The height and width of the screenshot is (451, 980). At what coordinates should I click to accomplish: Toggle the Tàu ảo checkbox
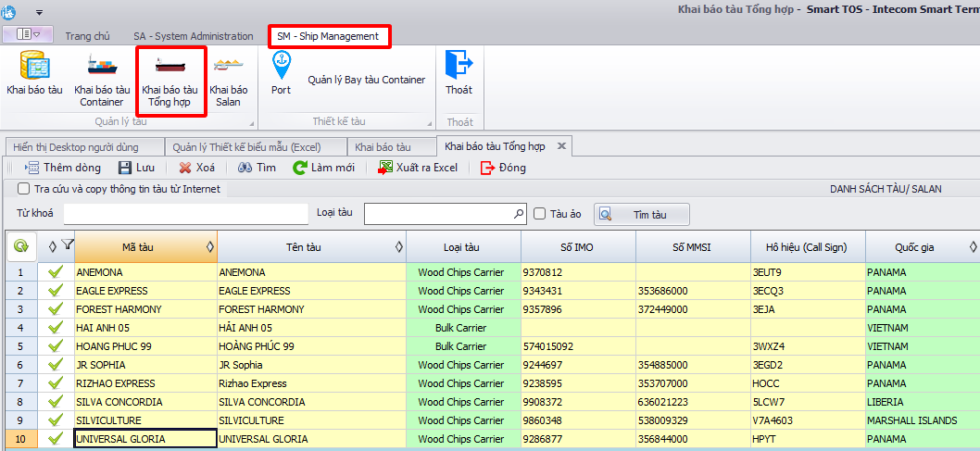pyautogui.click(x=540, y=214)
